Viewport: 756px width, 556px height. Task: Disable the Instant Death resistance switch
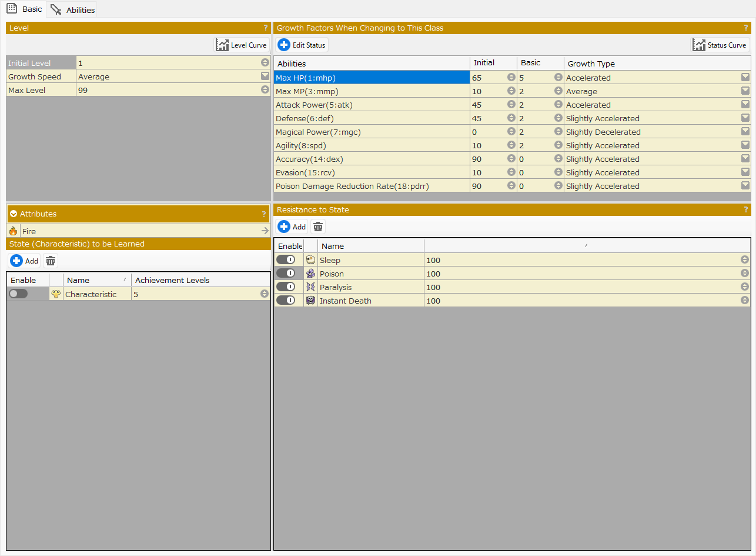pos(286,301)
